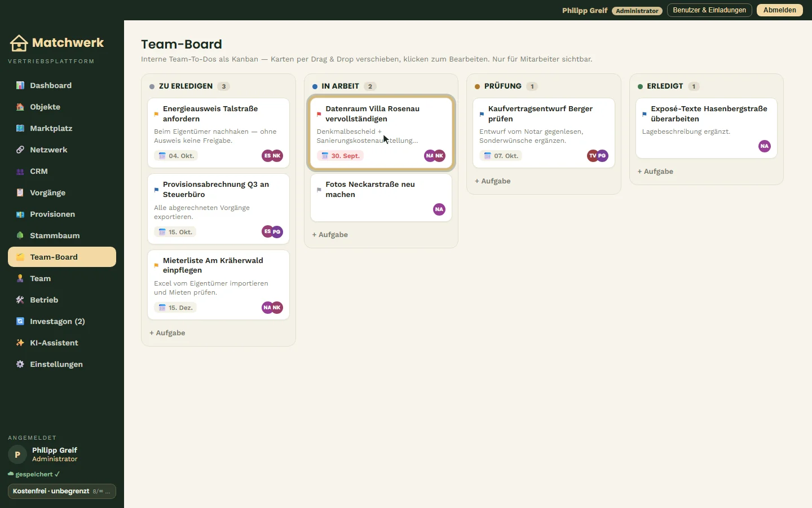Click the Betrieb tools icon
The height and width of the screenshot is (508, 812).
click(x=20, y=300)
